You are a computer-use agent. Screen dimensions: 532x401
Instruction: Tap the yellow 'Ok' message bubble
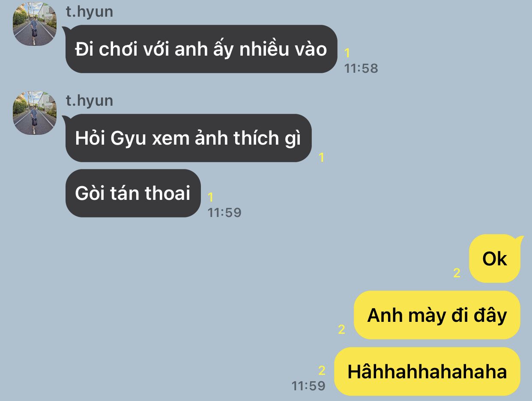click(495, 259)
